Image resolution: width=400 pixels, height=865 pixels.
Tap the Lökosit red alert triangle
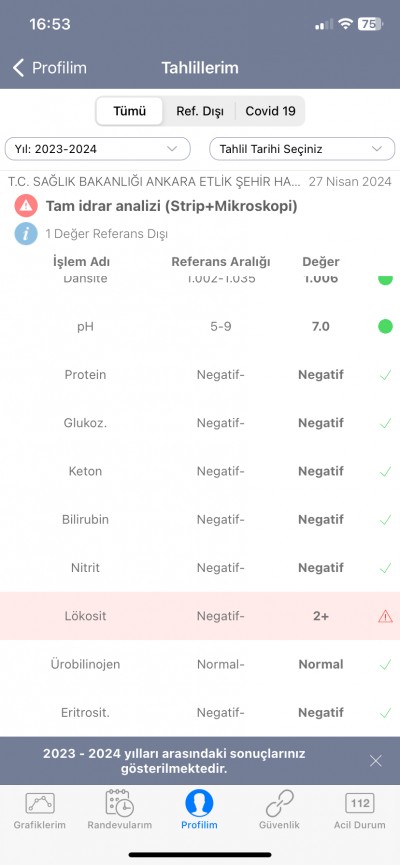(385, 616)
